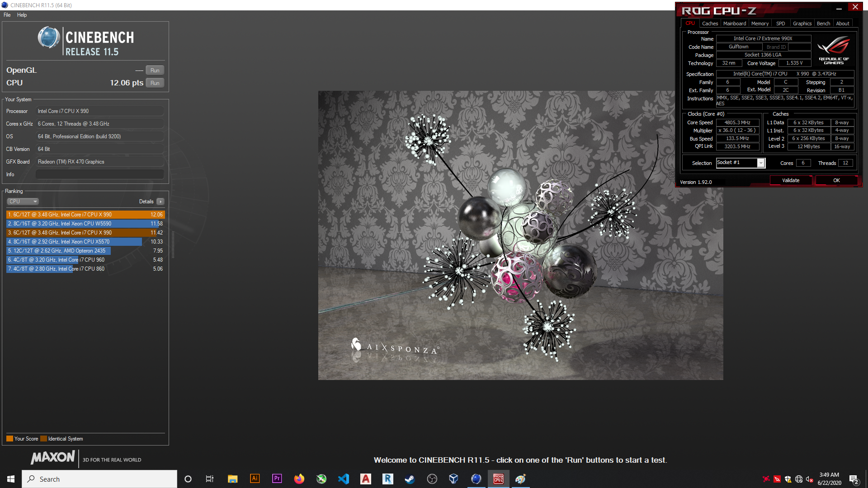Expand ranking Details with the arrow button
This screenshot has width=868, height=488.
160,202
